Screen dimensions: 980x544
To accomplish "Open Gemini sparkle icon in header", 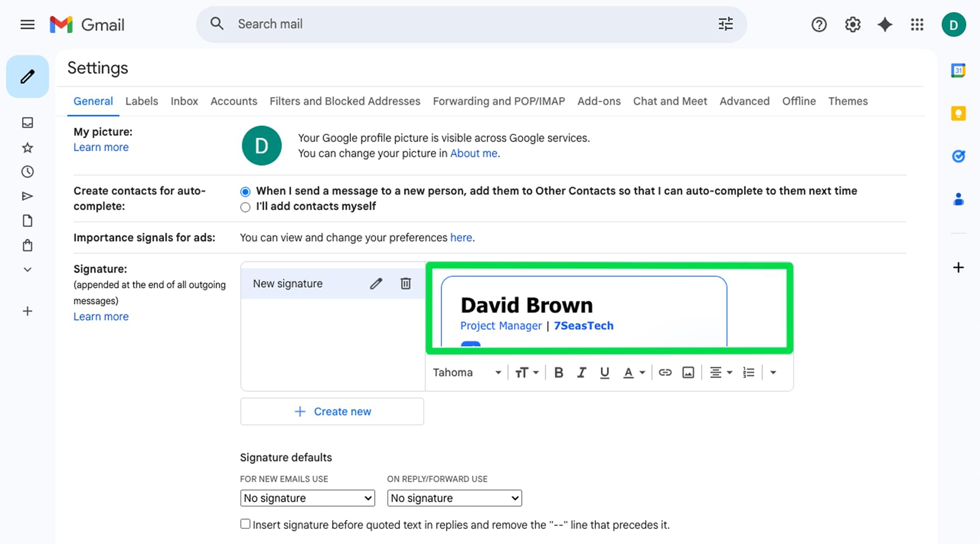I will click(885, 24).
